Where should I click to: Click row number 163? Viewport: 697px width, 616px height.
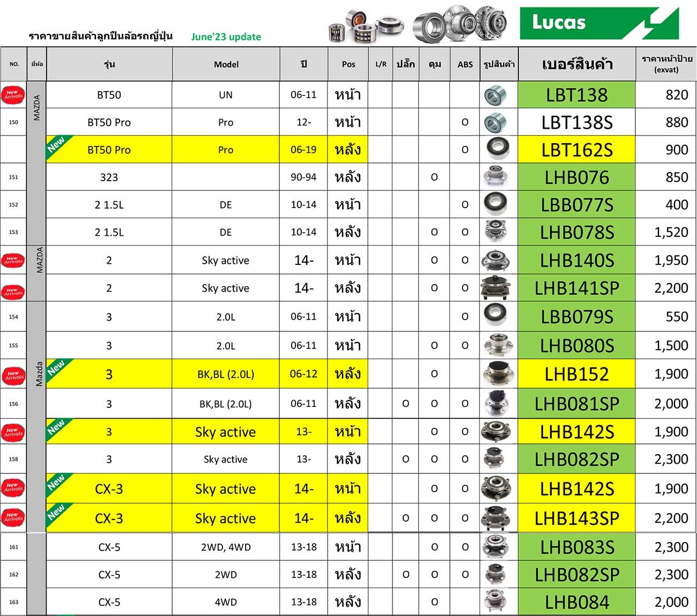coord(13,602)
